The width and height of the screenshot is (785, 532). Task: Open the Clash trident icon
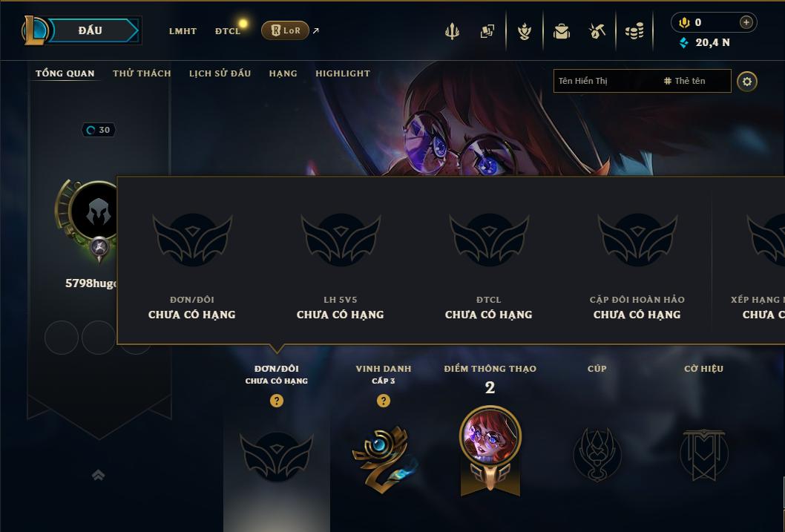click(x=452, y=31)
